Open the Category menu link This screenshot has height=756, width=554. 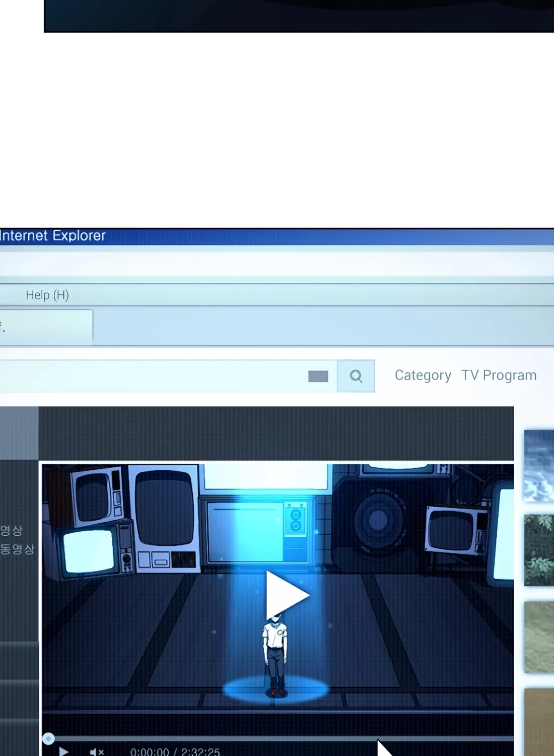coord(423,375)
